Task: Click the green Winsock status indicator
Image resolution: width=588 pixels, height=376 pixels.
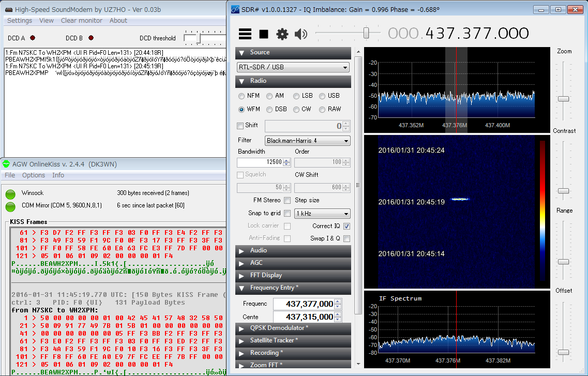Action: (10, 194)
